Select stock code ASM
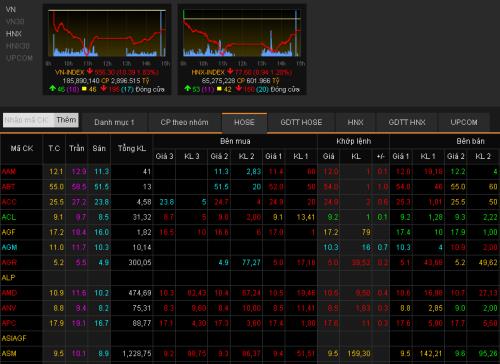 9,354
